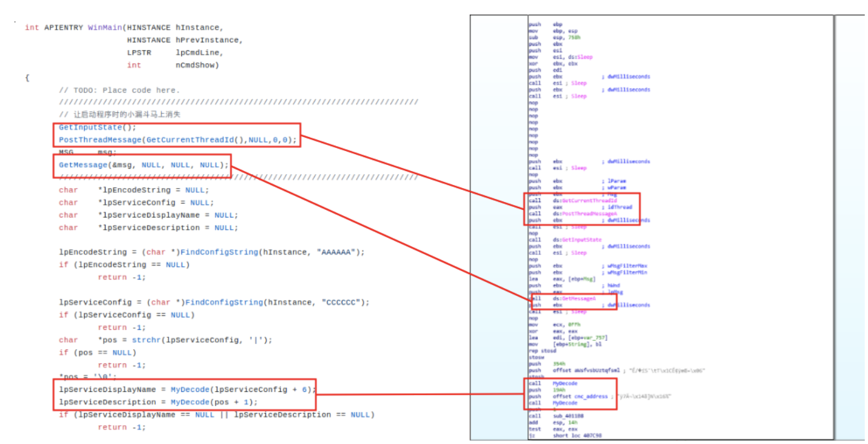Click MyDecode(pos + 1) in source
The image size is (868, 444).
tap(213, 402)
